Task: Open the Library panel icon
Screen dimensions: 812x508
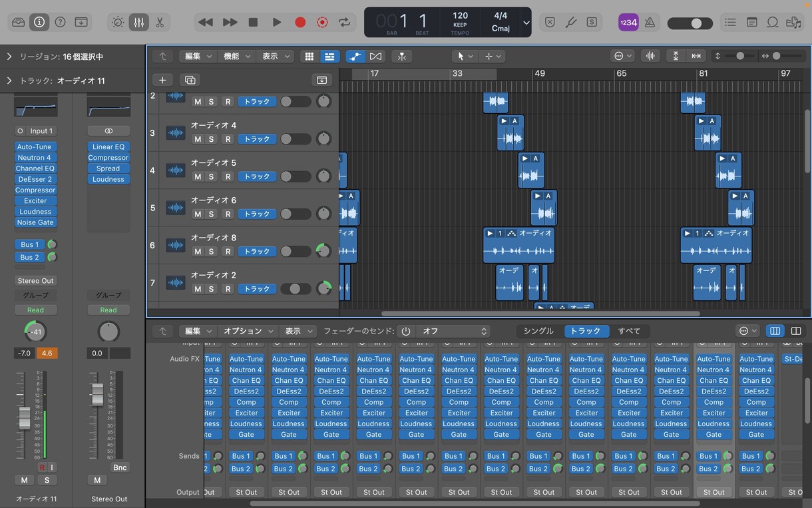Action: pos(19,22)
